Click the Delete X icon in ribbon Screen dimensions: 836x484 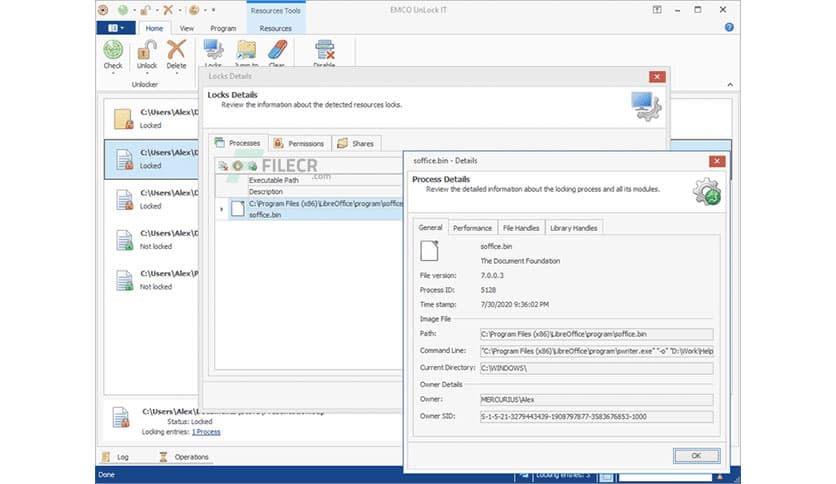176,50
